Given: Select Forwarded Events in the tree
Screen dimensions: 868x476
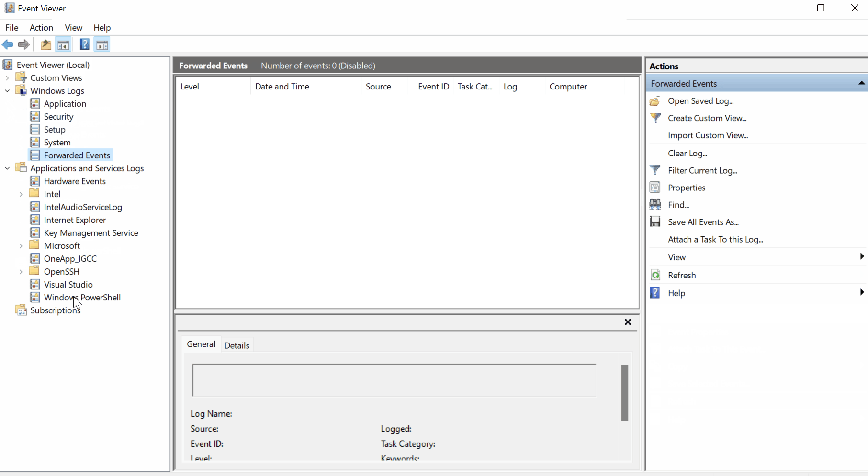Looking at the screenshot, I should tap(77, 155).
